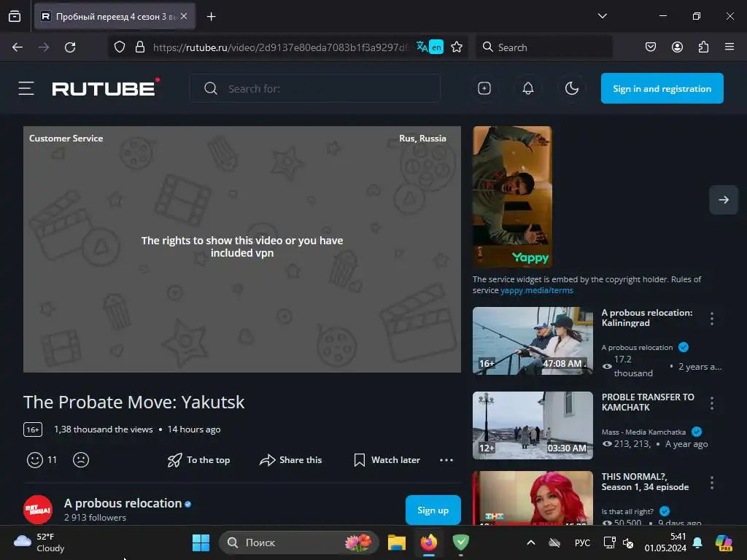Close the 'Пробный переезд' tab
The width and height of the screenshot is (747, 560).
coord(185,16)
